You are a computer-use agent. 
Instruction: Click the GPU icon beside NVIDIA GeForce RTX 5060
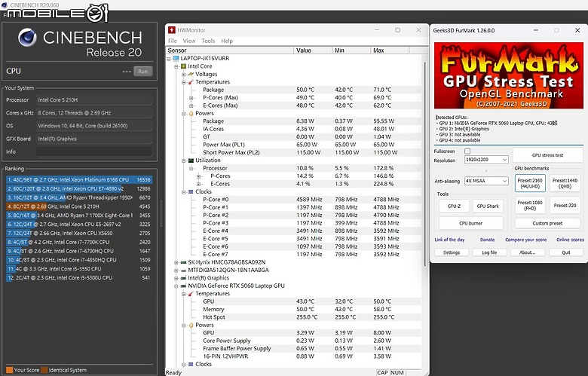tap(183, 286)
